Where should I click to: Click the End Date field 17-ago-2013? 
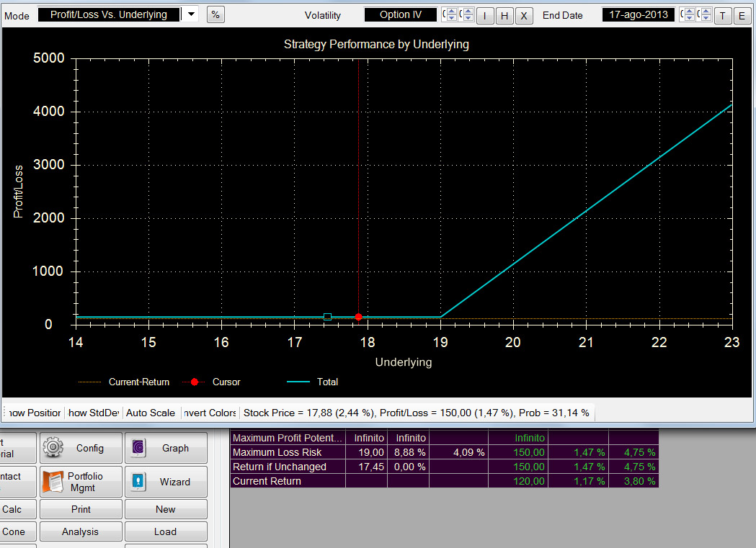click(638, 14)
